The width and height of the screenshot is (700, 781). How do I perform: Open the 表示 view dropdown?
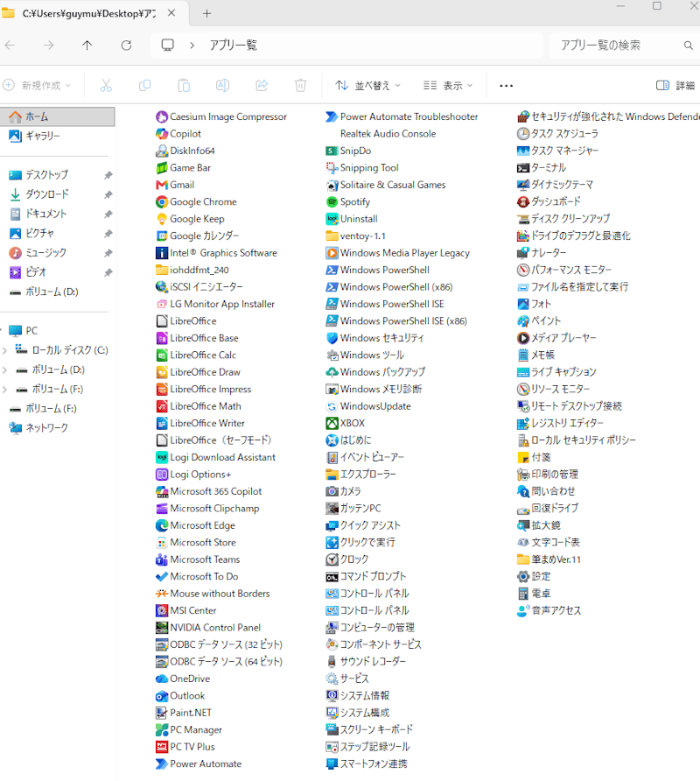448,86
